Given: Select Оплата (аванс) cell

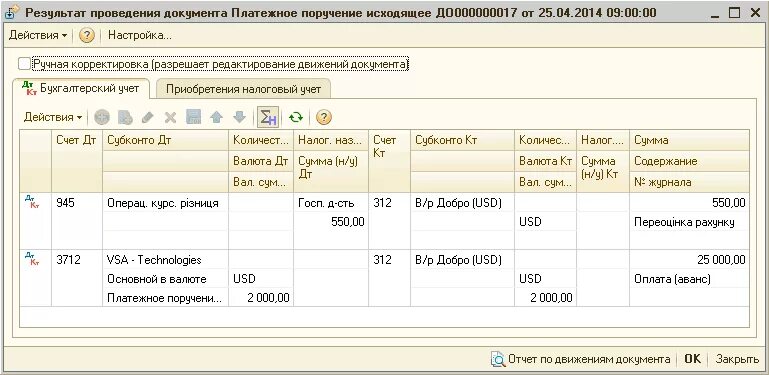Looking at the screenshot, I should (690, 278).
